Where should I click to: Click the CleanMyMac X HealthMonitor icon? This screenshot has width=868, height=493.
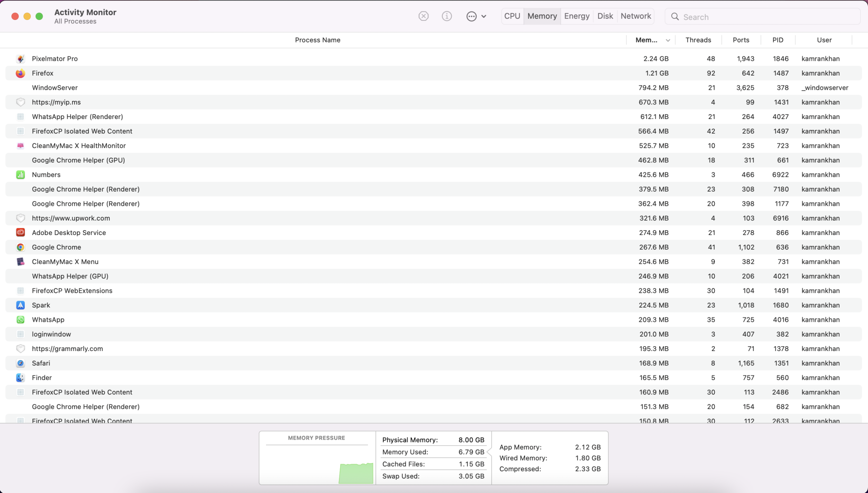20,146
